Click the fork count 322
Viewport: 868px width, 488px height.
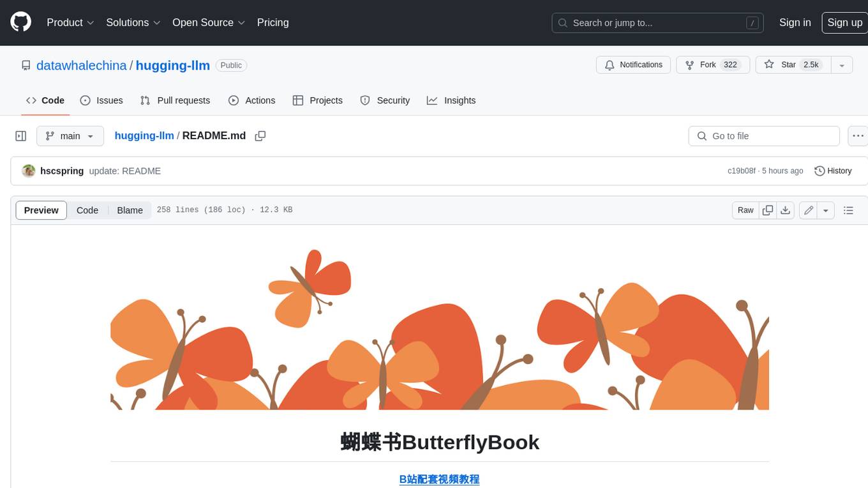pos(730,65)
